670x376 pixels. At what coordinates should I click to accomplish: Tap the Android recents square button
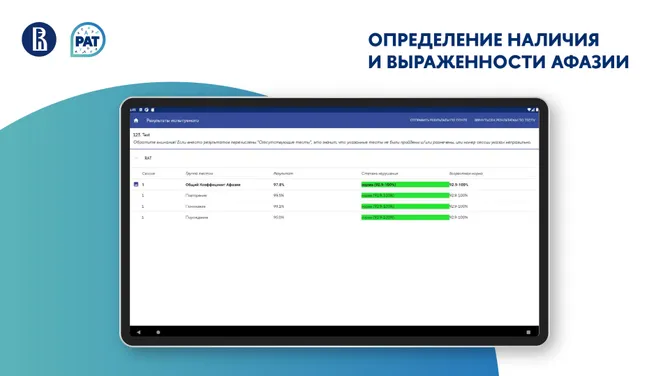(x=528, y=332)
